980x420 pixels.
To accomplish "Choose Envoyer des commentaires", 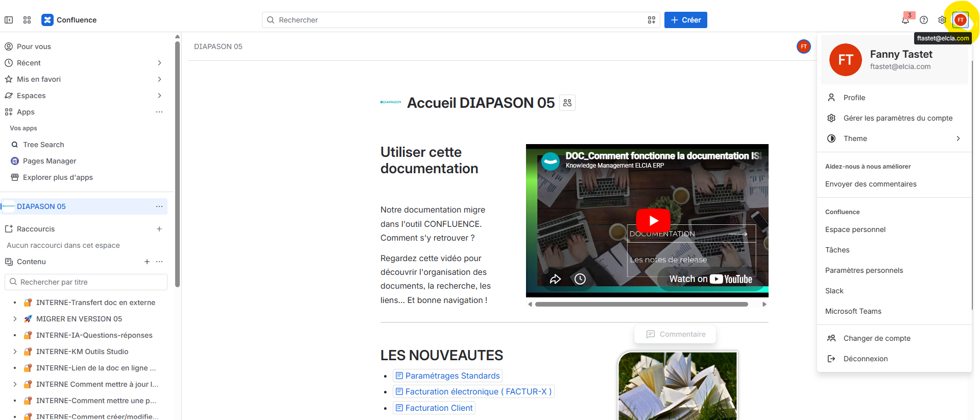I will pos(894,184).
